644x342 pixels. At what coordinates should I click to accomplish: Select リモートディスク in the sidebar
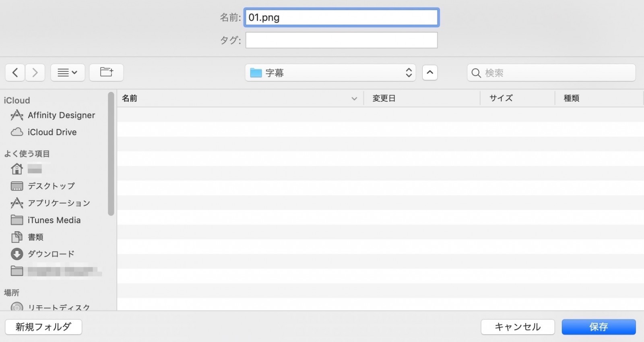[x=51, y=307]
